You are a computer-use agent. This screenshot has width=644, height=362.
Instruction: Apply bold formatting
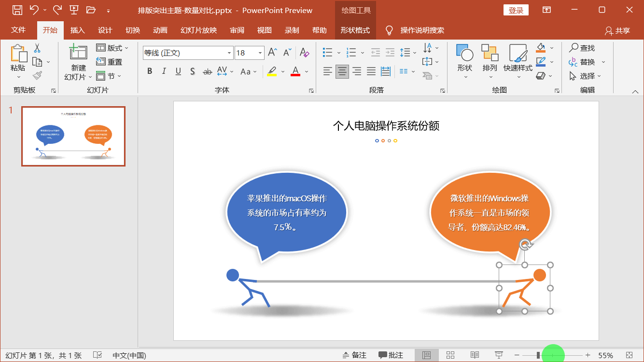click(150, 70)
